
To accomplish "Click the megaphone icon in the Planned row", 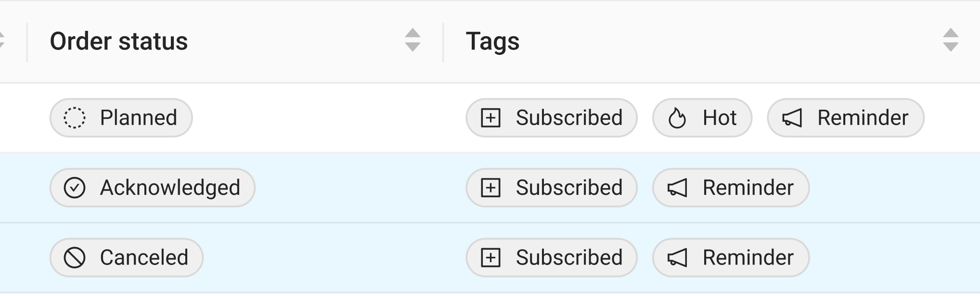I will coord(792,118).
